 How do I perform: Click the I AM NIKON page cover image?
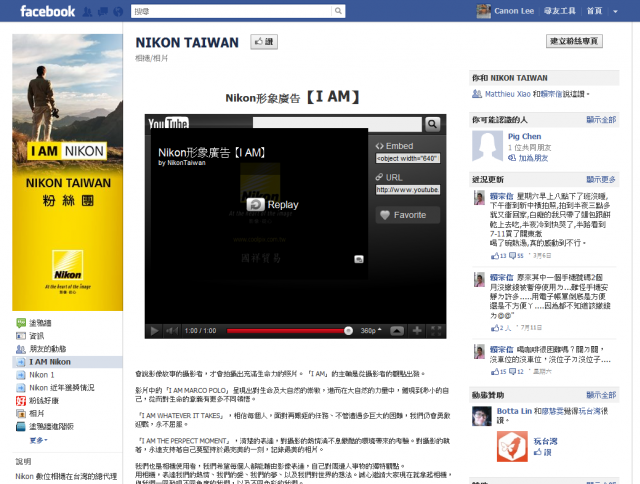click(67, 172)
